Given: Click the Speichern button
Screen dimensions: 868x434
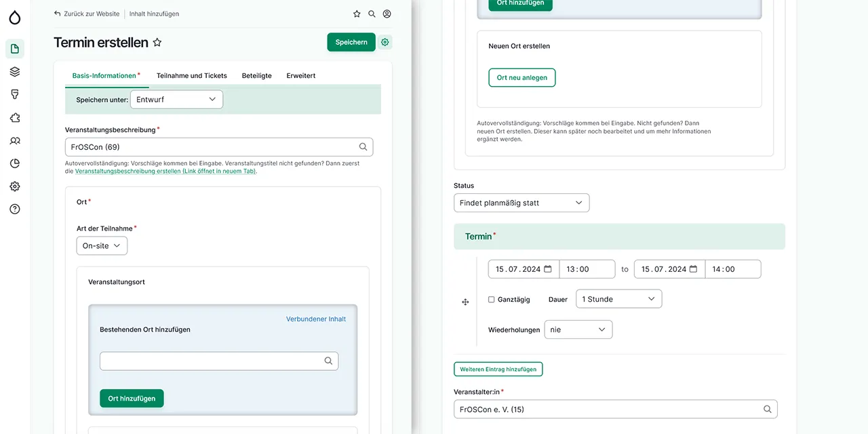Looking at the screenshot, I should pos(351,42).
